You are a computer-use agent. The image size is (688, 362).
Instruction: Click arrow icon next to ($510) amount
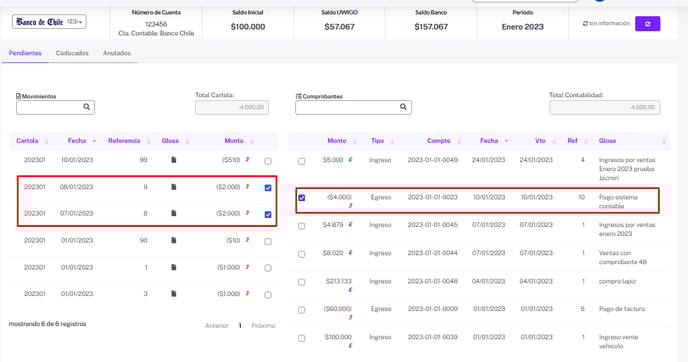pyautogui.click(x=247, y=160)
